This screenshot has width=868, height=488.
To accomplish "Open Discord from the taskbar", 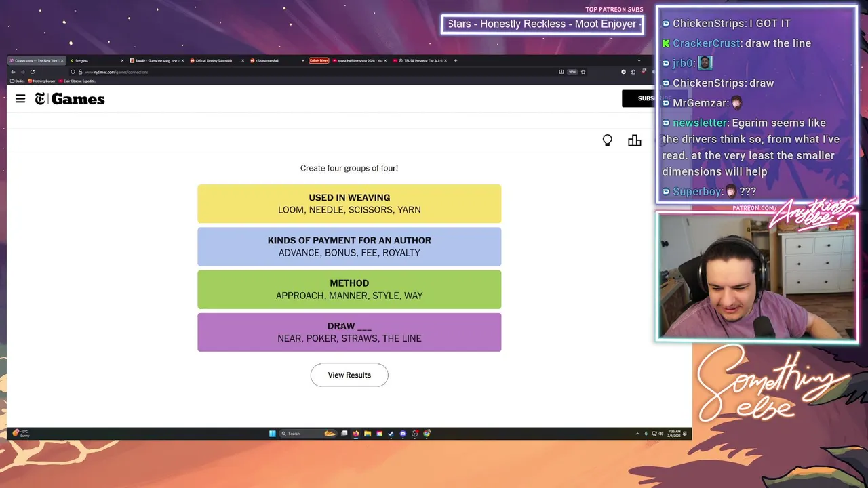I will click(x=403, y=434).
